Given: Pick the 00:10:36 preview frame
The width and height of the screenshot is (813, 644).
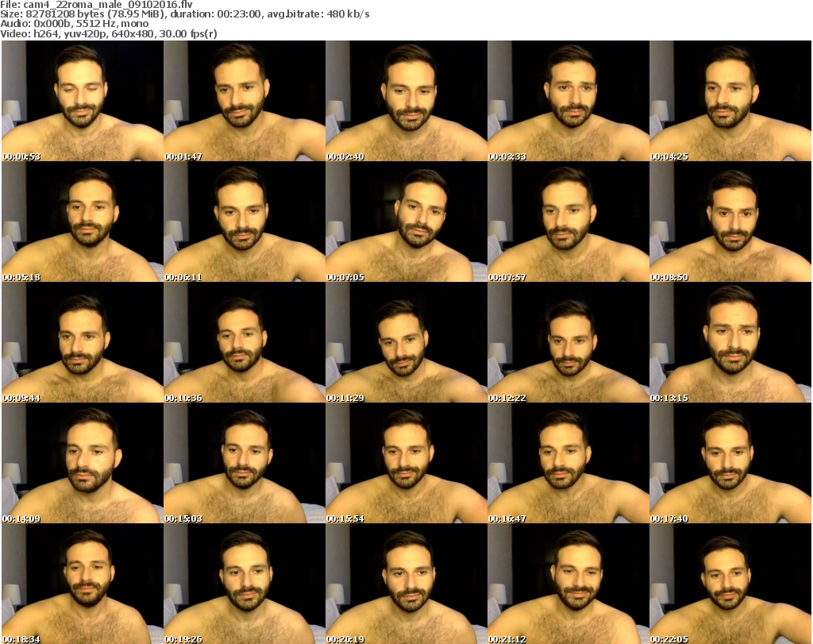Looking at the screenshot, I should point(245,343).
